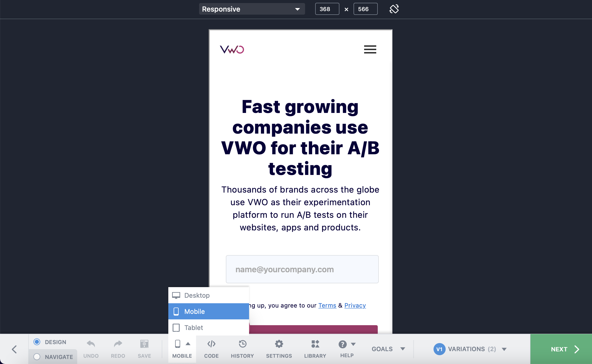Image resolution: width=592 pixels, height=364 pixels.
Task: Click the back chevron arrow
Action: (14, 349)
